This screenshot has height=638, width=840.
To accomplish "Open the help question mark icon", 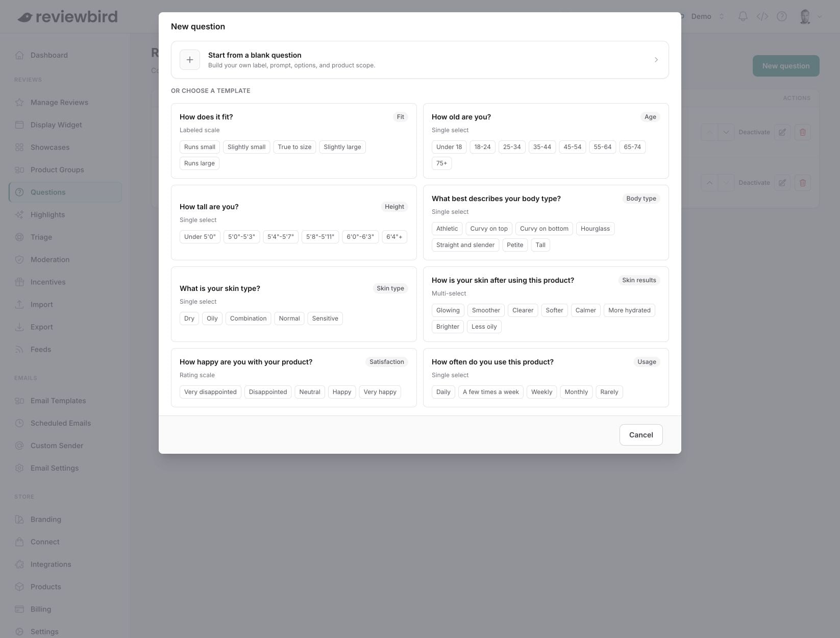I will 782,16.
